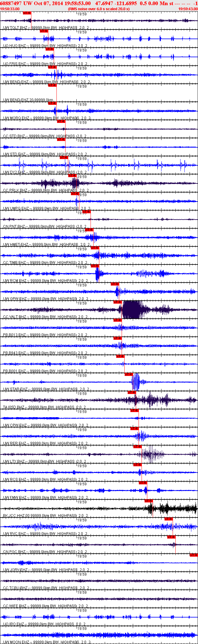Image resolution: width=198 pixels, height=644 pixels.
Task: Click the RMS noise scaling text in header
Action: (99, 9)
